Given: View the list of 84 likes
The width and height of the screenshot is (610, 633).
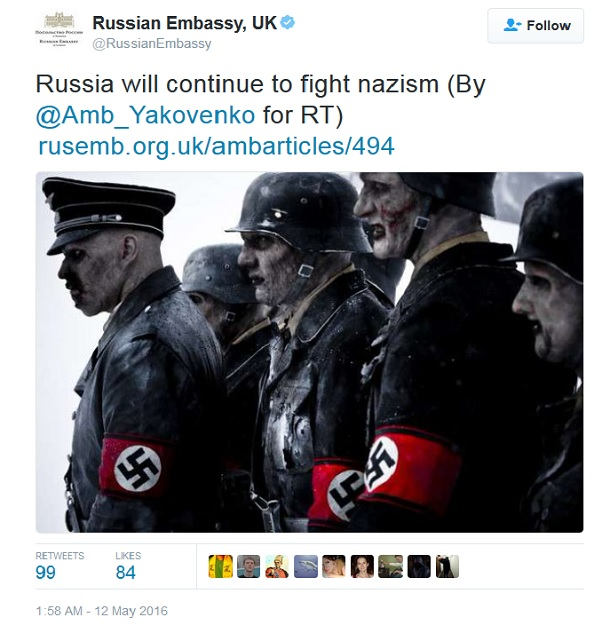Looking at the screenshot, I should click(x=128, y=566).
